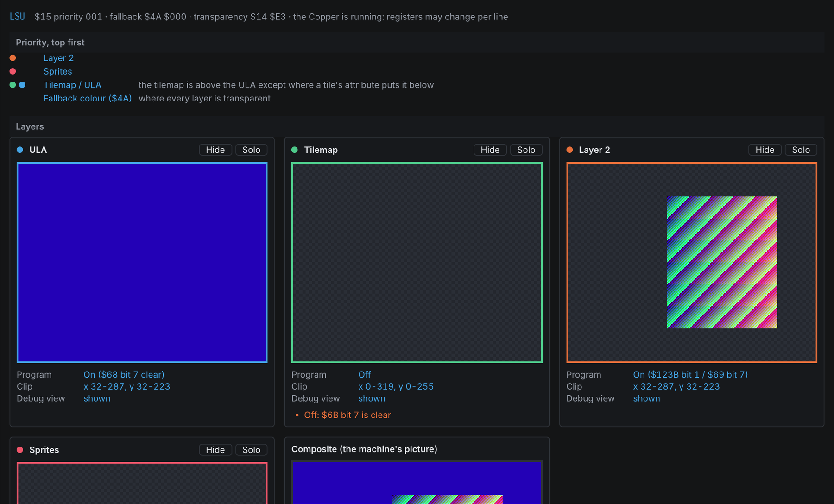Open the Fallback colour ($4A) link
Image resolution: width=834 pixels, height=504 pixels.
[x=88, y=98]
